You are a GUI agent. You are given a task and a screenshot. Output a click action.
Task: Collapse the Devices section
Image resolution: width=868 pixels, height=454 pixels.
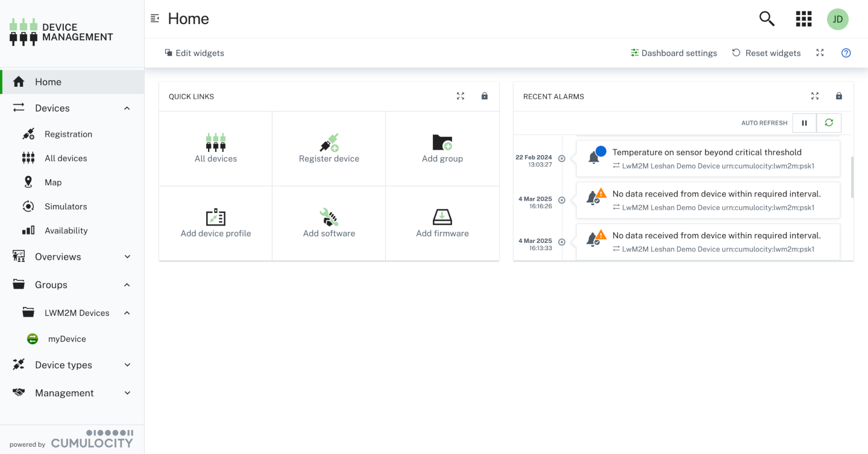point(127,107)
